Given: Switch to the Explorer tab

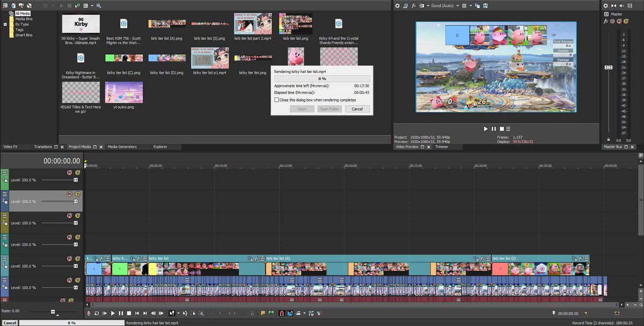Looking at the screenshot, I should pos(160,147).
